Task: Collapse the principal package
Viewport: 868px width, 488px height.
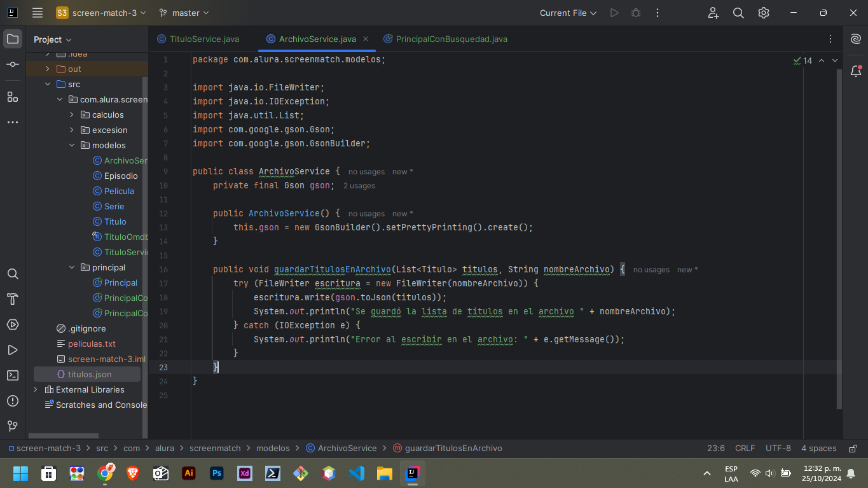Action: 71,267
